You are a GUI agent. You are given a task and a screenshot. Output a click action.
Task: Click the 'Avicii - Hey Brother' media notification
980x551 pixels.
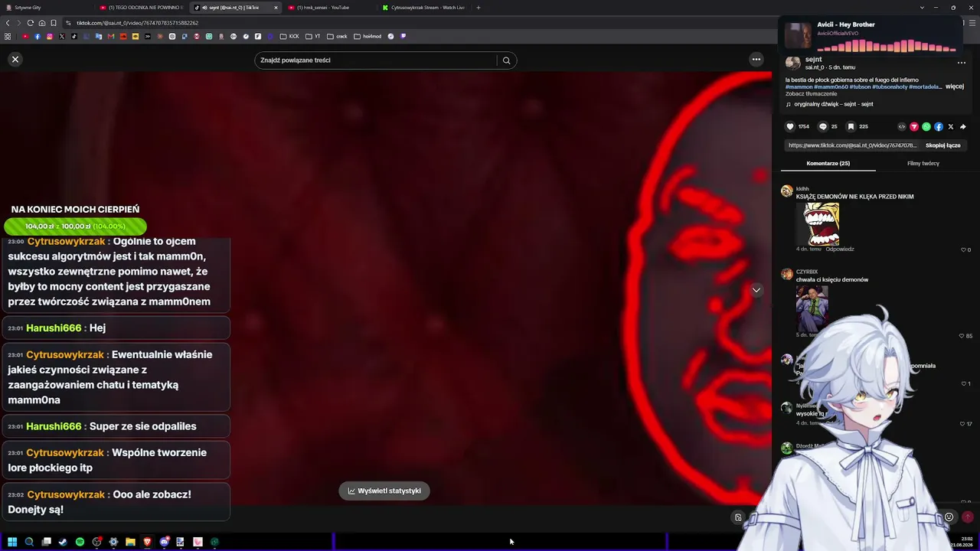click(x=871, y=34)
